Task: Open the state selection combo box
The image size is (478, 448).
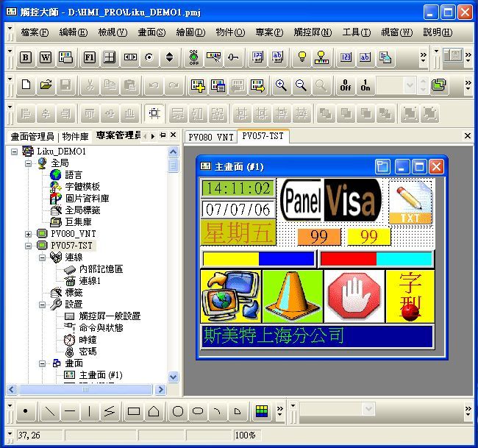Action: (400, 85)
